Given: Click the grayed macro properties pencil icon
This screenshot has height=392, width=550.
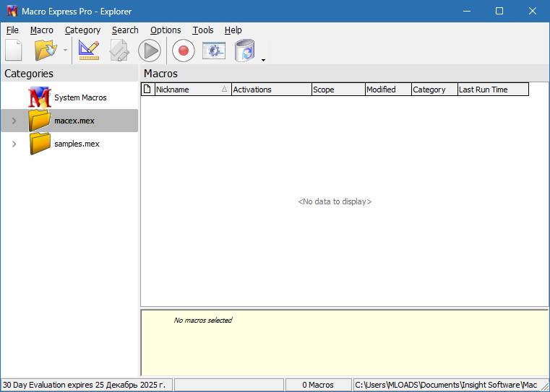Looking at the screenshot, I should (x=119, y=51).
